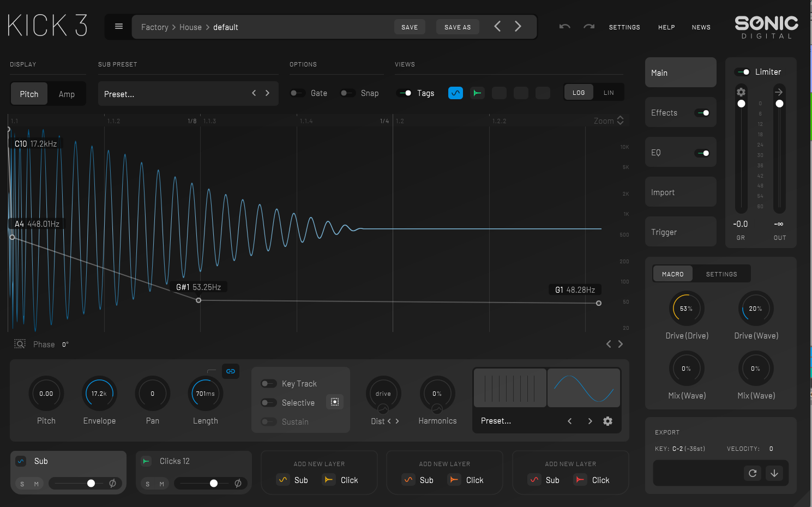Select the blue sub wave view icon

455,93
